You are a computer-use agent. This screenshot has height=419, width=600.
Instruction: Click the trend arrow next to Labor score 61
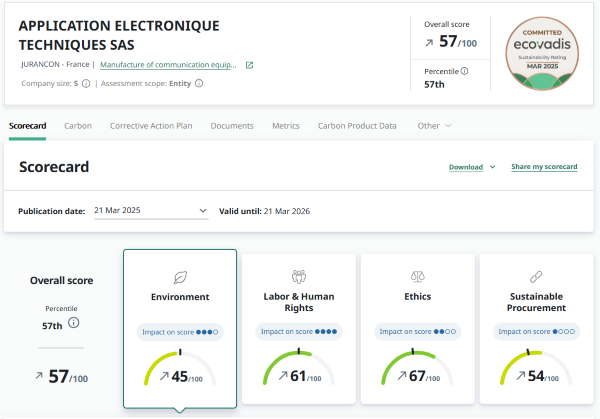point(283,376)
